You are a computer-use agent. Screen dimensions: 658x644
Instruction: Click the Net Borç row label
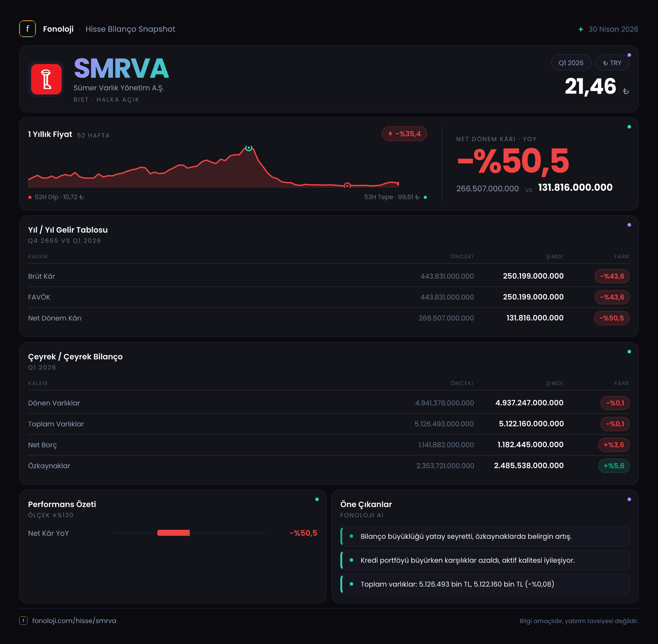43,445
